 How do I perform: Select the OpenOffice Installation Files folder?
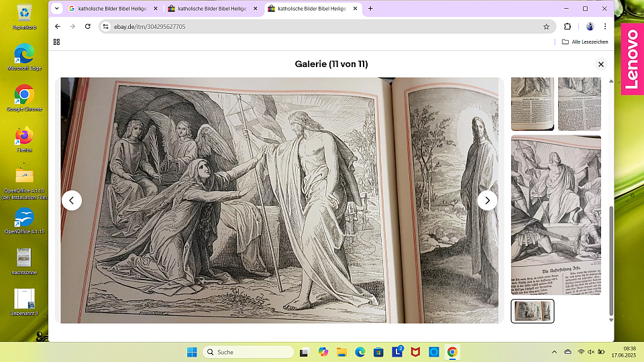(24, 184)
